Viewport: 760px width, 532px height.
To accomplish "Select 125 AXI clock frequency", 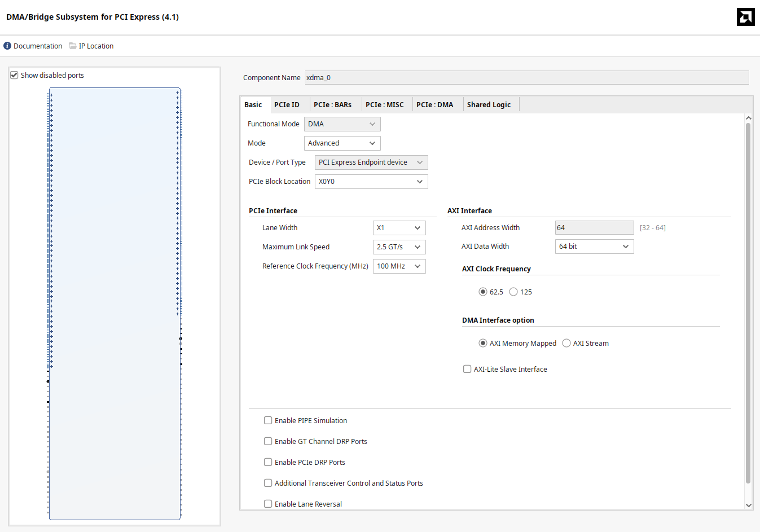I will tap(513, 292).
